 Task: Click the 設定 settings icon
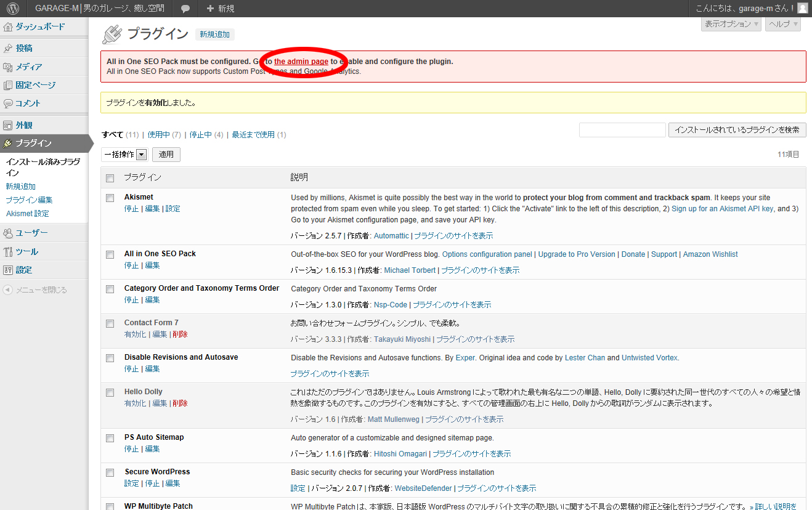coord(8,270)
